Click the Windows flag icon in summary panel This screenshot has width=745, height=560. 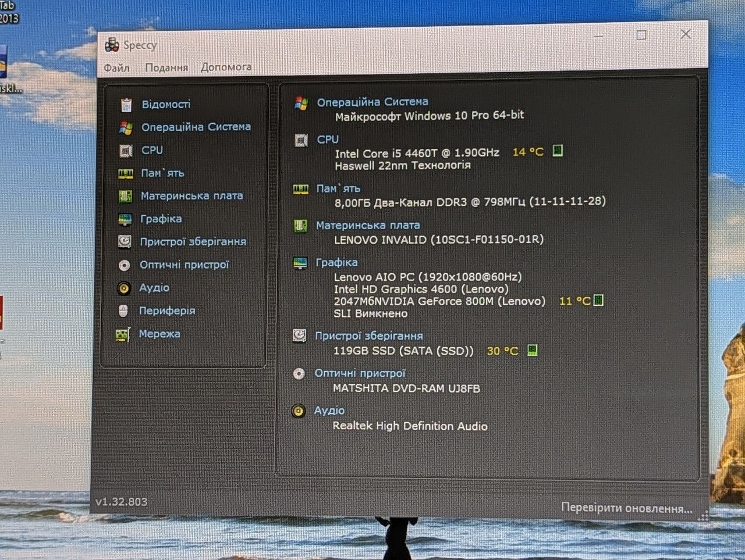click(x=301, y=104)
